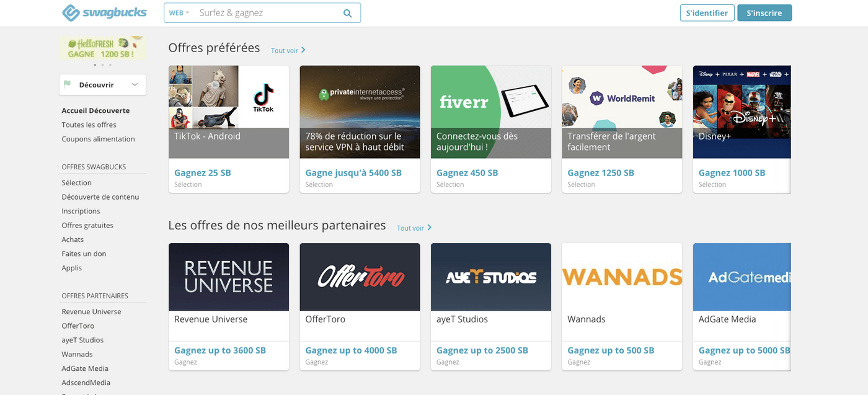Open Revenue Universe sidebar link
This screenshot has height=395, width=868.
(x=91, y=311)
